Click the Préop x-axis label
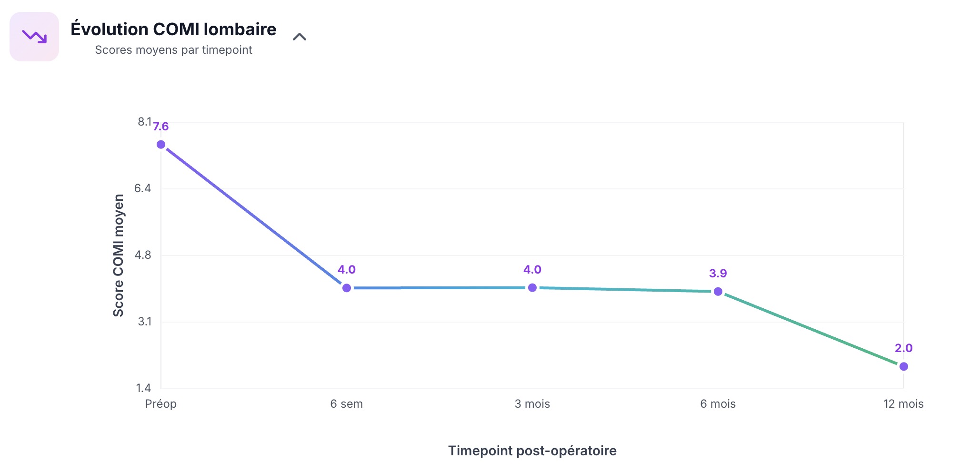 point(161,404)
